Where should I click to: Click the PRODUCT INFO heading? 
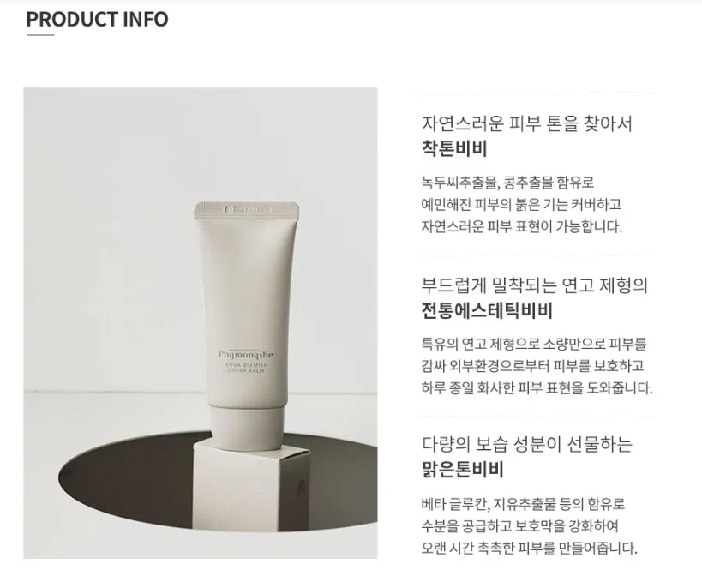pos(97,19)
